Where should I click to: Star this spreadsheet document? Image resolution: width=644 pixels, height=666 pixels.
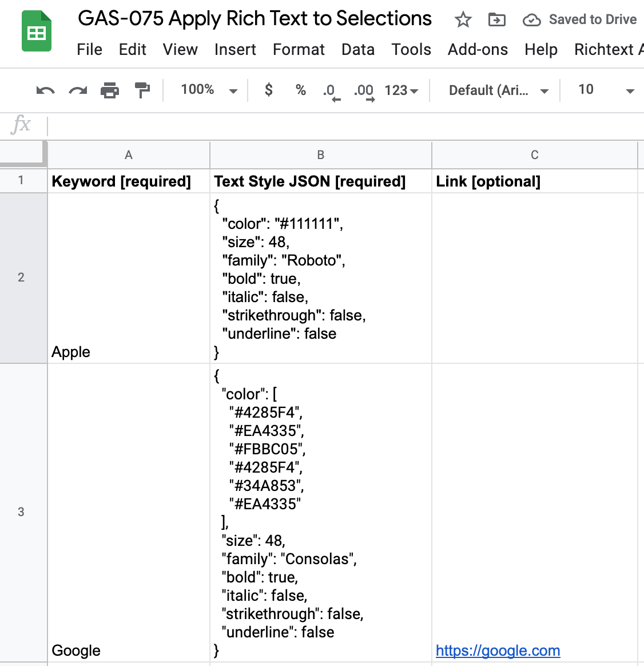[x=463, y=20]
